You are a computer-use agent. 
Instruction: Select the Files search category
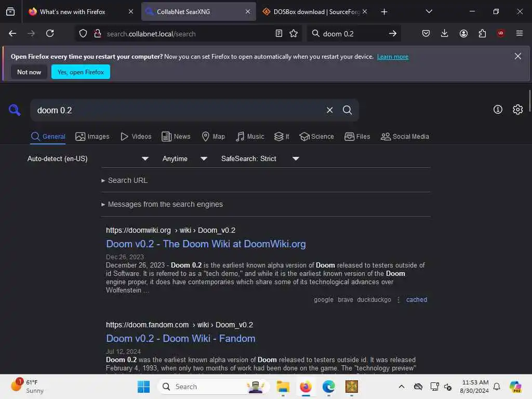pyautogui.click(x=357, y=137)
